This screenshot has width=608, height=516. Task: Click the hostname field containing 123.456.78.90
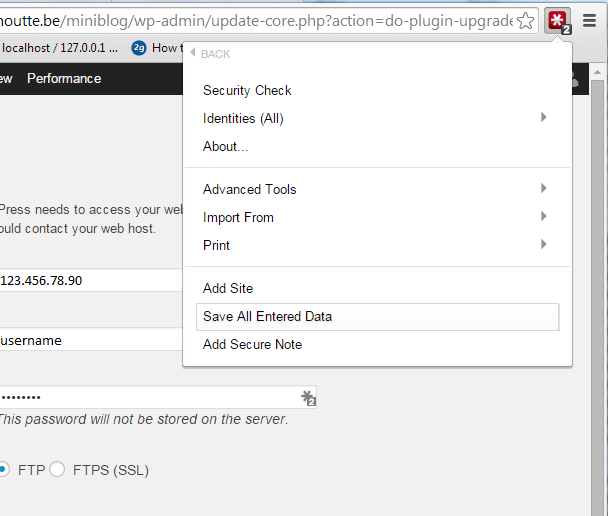[x=90, y=281]
